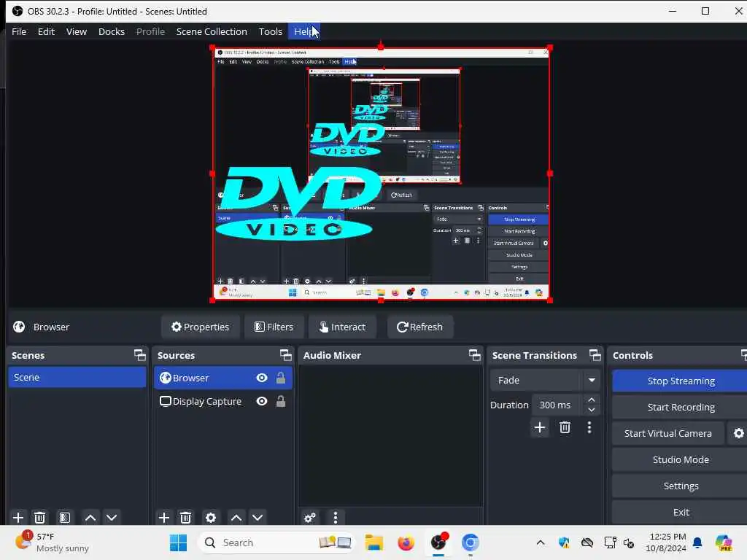The height and width of the screenshot is (560, 747).
Task: Open the Tools menu
Action: pos(270,31)
